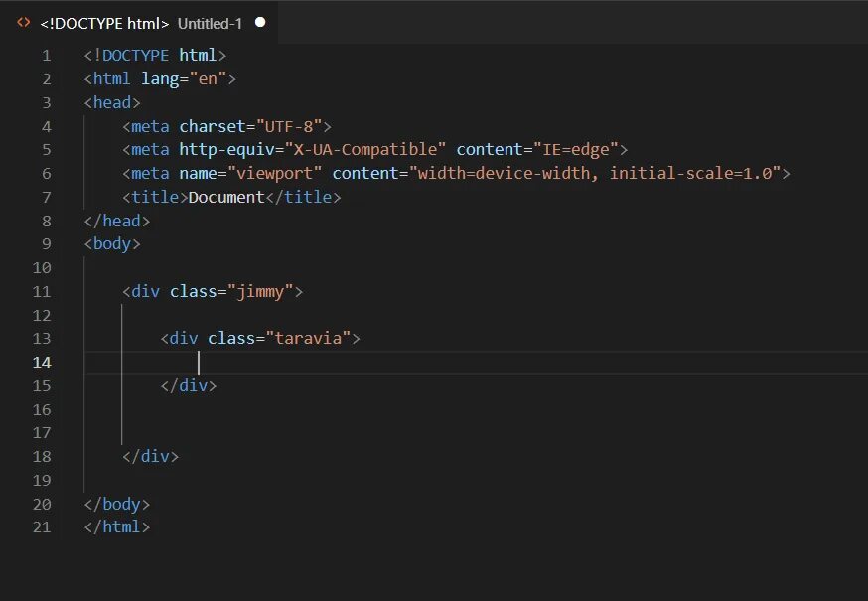Screen dimensions: 868x601
Task: Click line number 1 in gutter
Action: click(x=46, y=56)
